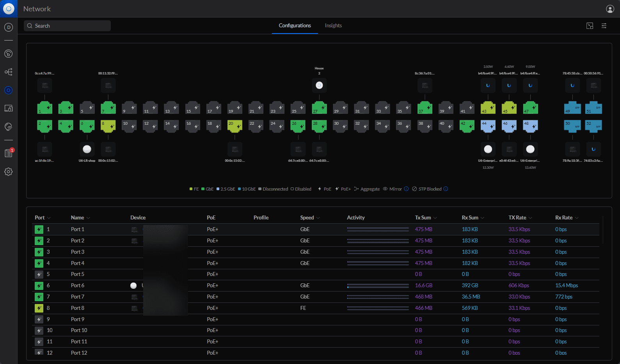Select port 20 in the port diagram
The image size is (620, 364).
pos(234,126)
